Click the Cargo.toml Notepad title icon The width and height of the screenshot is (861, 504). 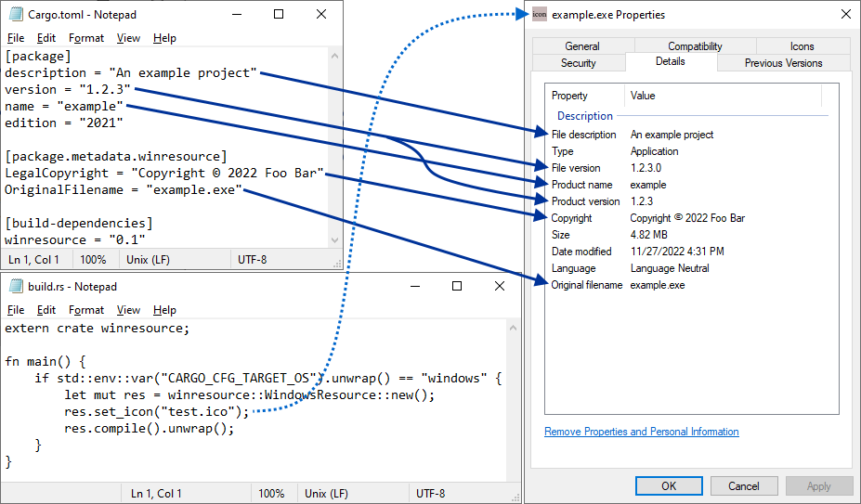tap(16, 14)
